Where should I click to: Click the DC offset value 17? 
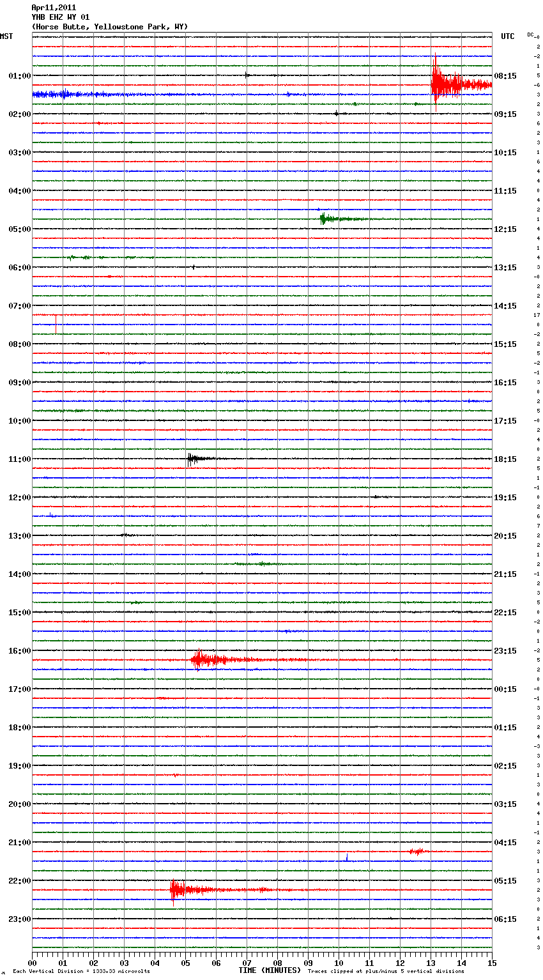537,315
